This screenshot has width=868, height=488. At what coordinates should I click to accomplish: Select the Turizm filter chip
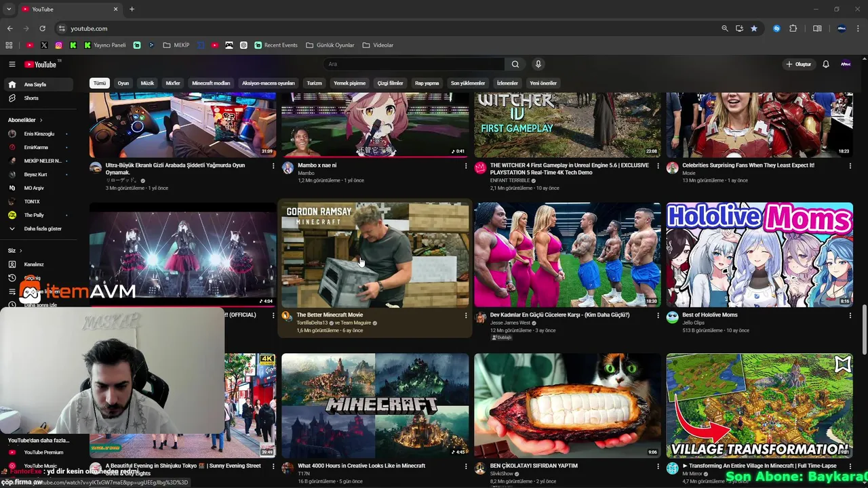[315, 83]
